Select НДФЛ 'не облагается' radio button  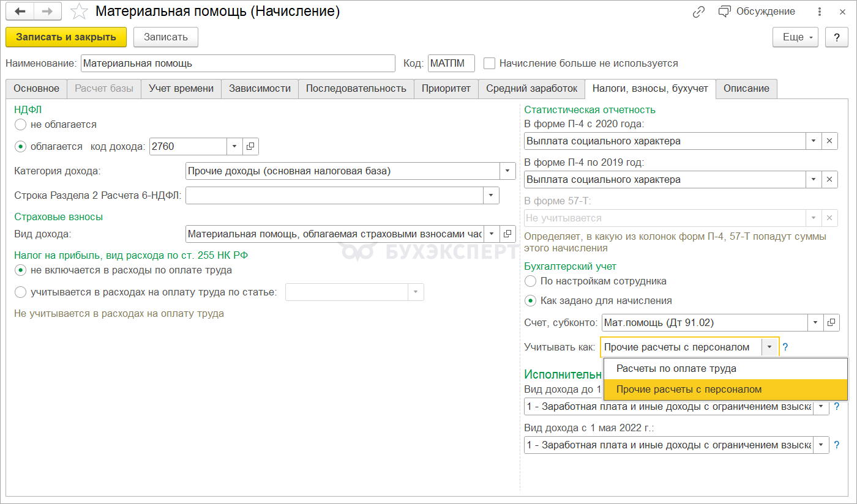[21, 125]
